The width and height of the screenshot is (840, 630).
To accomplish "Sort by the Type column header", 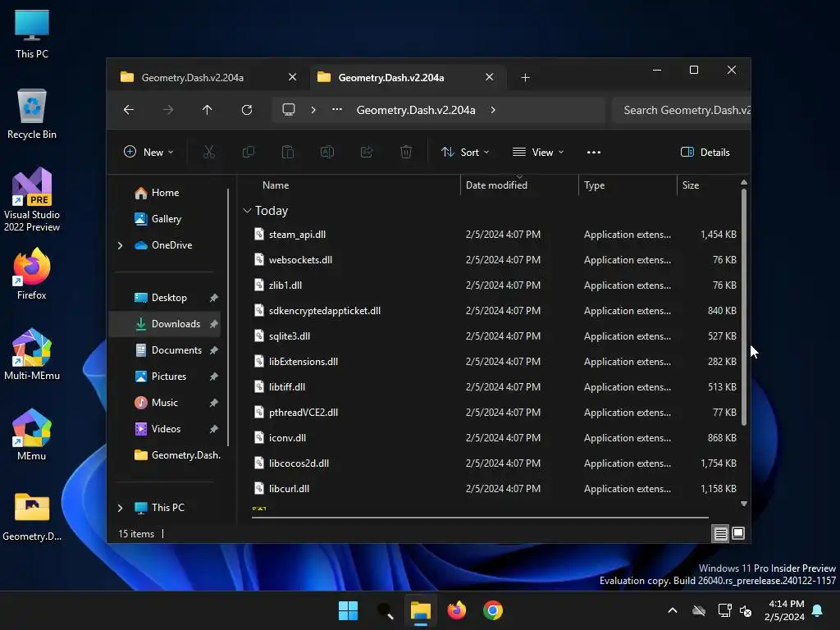I will (595, 185).
